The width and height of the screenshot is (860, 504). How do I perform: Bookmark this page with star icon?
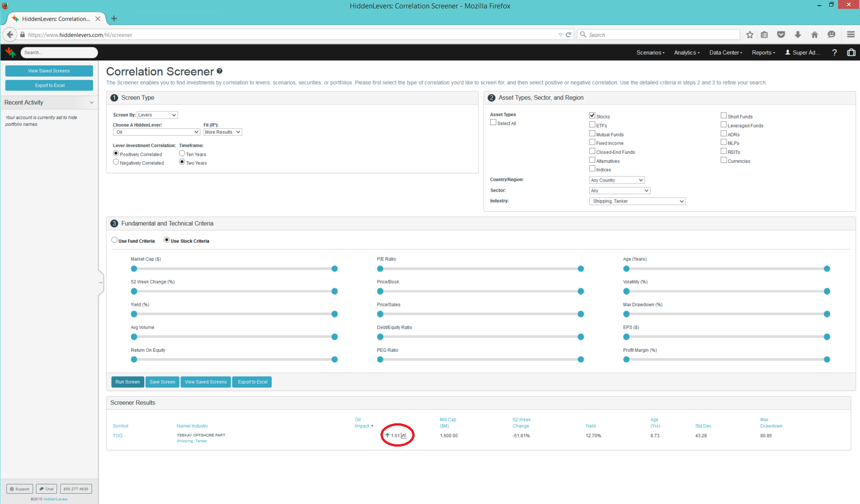pos(750,35)
